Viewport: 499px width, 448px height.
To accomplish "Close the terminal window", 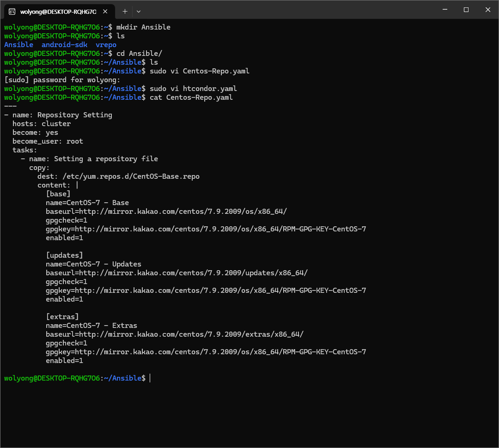I will tap(487, 10).
